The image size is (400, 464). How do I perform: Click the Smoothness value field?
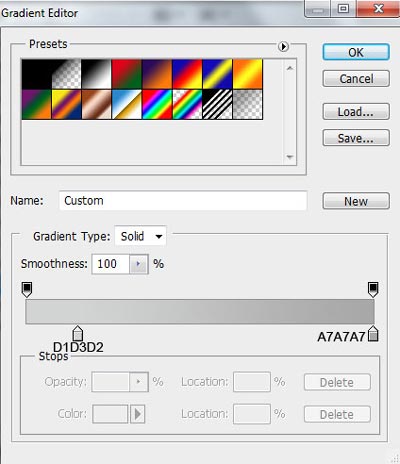[x=111, y=264]
